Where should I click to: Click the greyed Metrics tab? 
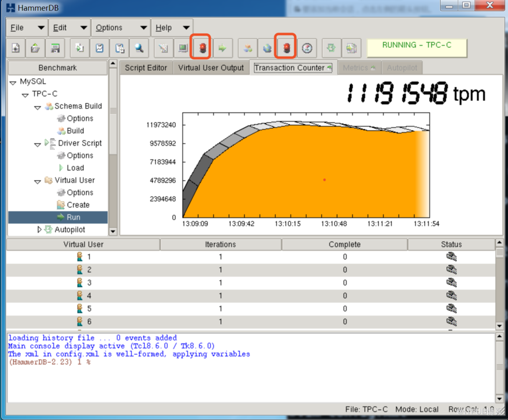pyautogui.click(x=359, y=68)
